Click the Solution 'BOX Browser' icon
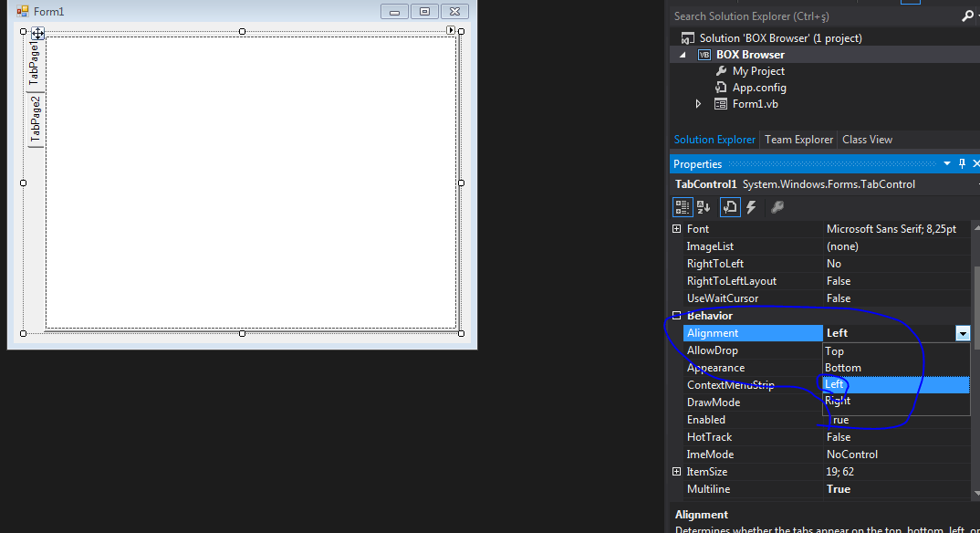Image resolution: width=980 pixels, height=533 pixels. tap(687, 38)
